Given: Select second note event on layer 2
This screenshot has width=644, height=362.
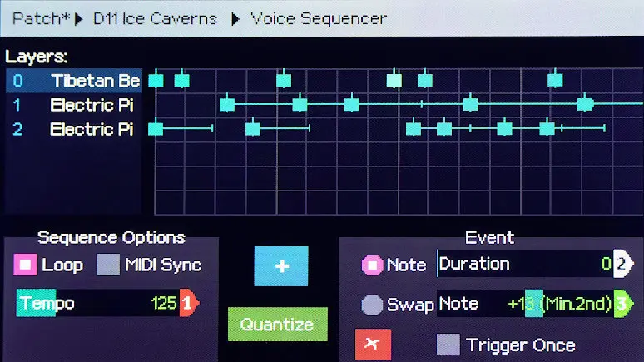Looking at the screenshot, I should 253,129.
